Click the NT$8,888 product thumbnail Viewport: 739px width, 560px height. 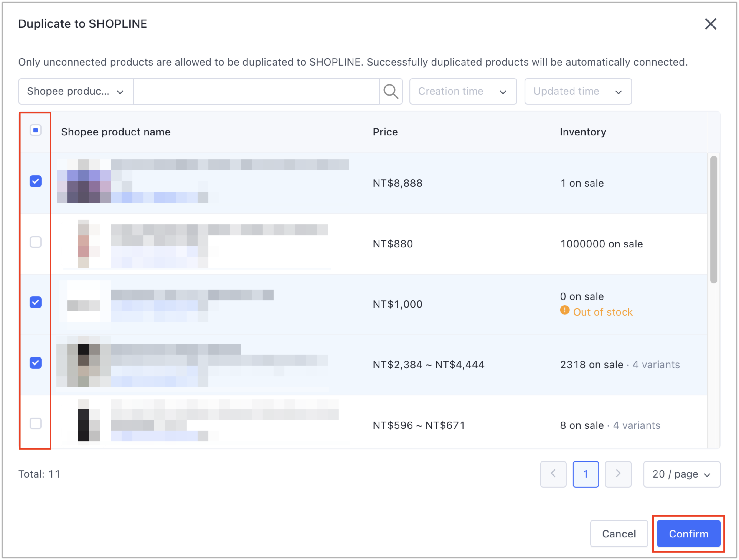(84, 181)
